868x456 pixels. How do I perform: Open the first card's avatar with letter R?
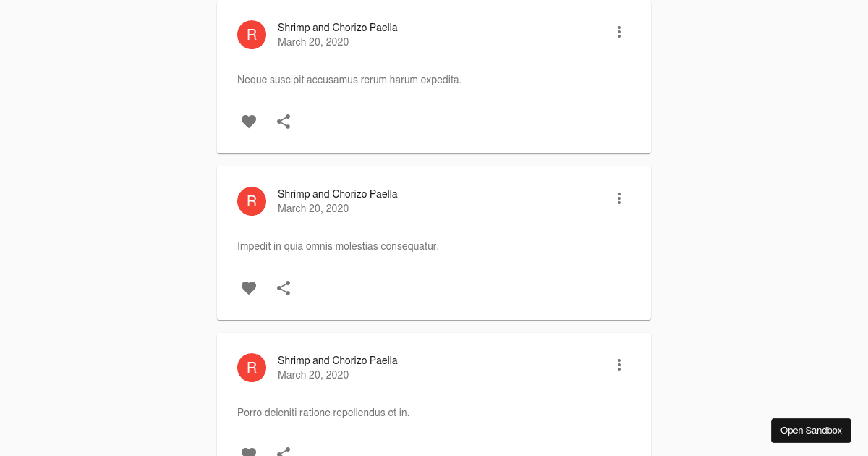252,35
